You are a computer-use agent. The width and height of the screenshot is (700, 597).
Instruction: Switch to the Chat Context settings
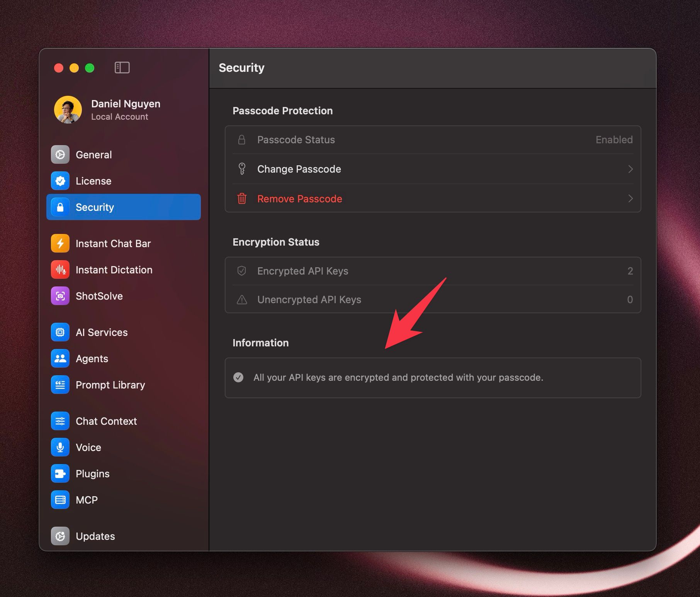pyautogui.click(x=106, y=421)
